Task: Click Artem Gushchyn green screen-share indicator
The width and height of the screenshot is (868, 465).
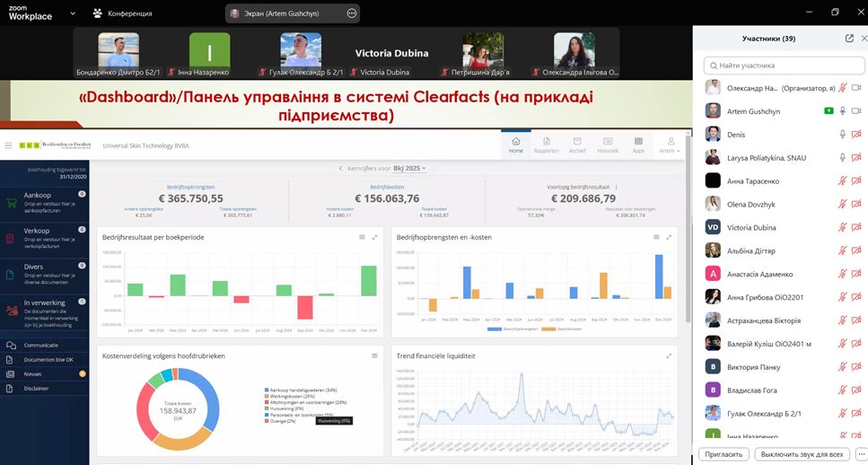Action: tap(829, 111)
